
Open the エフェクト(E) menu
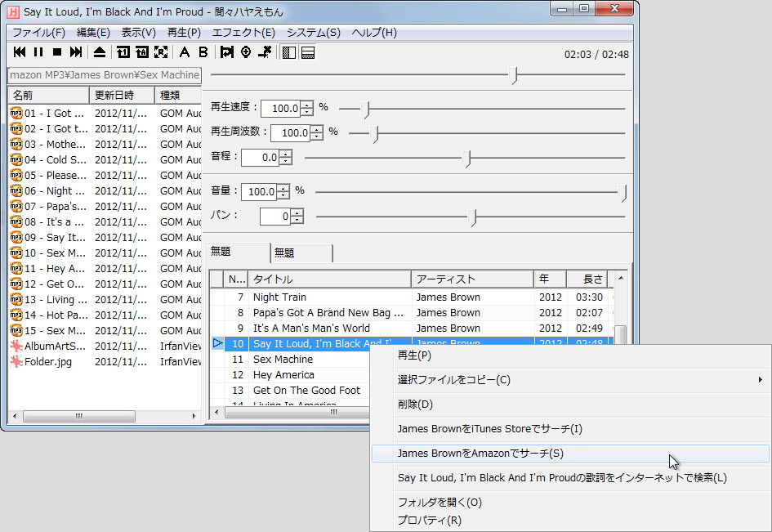pos(243,33)
